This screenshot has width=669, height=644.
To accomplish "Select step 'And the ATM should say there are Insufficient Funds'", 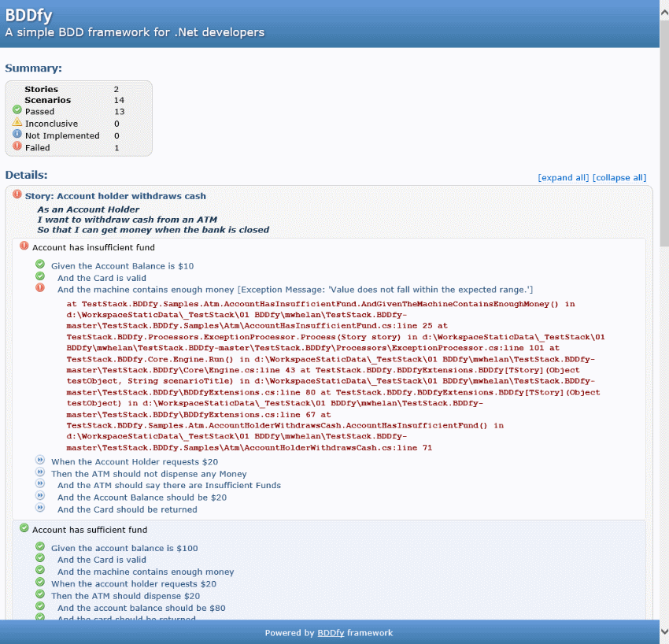I will pyautogui.click(x=169, y=485).
